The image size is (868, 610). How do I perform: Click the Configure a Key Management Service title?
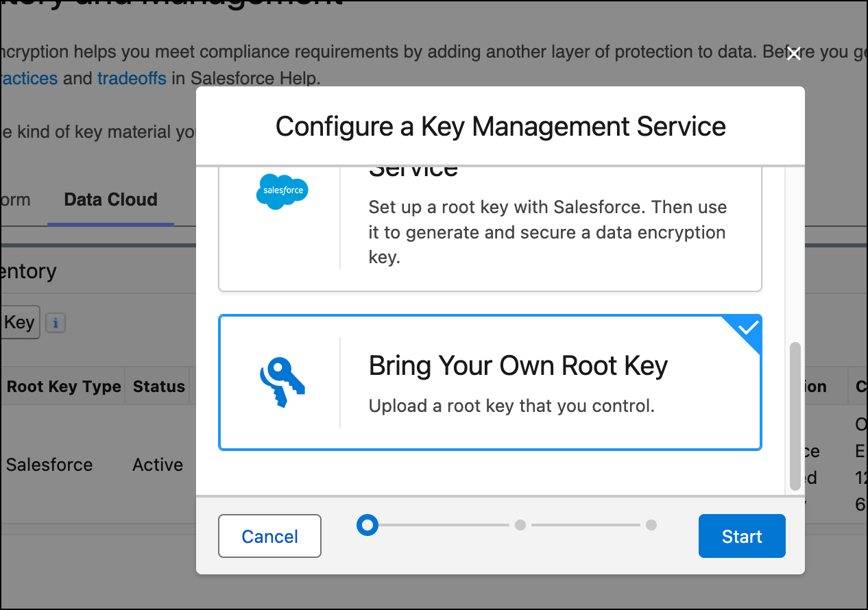tap(501, 126)
